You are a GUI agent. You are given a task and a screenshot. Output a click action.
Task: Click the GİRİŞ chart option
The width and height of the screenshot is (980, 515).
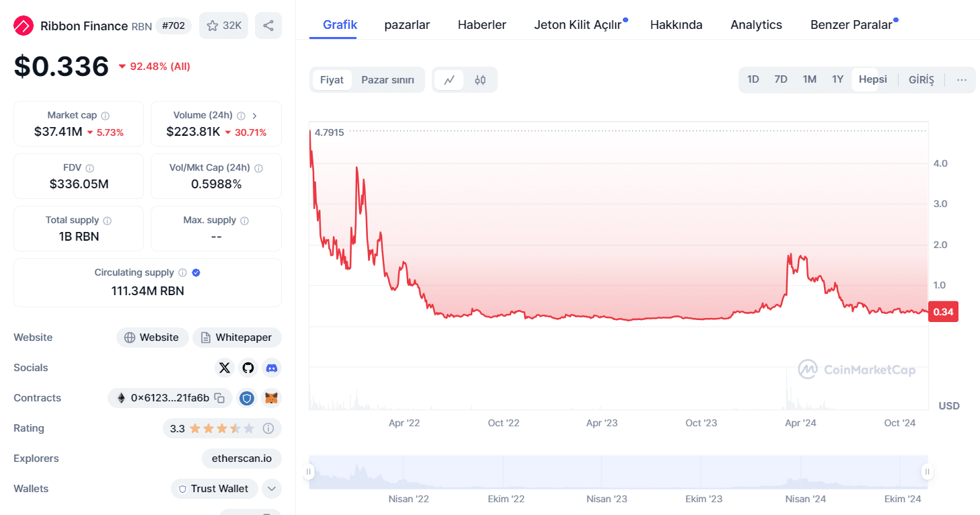click(921, 79)
